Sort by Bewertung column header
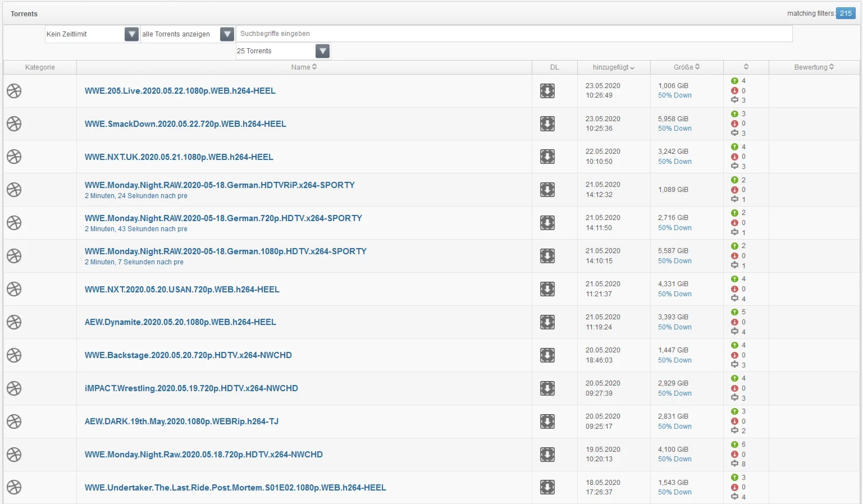863x504 pixels. [x=814, y=67]
